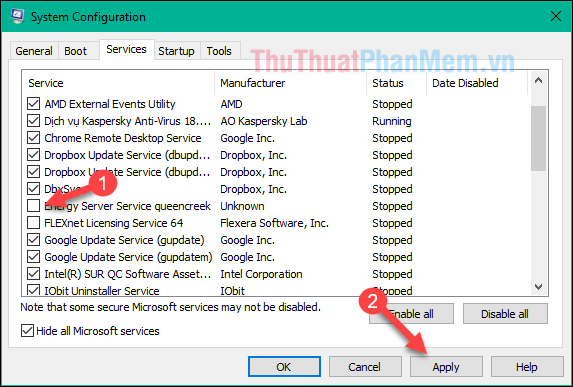Screen dimensions: 573x387
Task: Check the Energy Server Service queencreek box
Action: tap(34, 206)
